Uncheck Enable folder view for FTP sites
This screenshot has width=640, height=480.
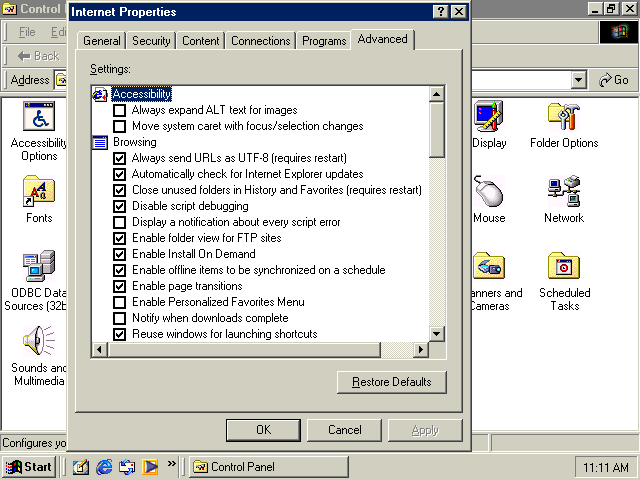coord(119,238)
